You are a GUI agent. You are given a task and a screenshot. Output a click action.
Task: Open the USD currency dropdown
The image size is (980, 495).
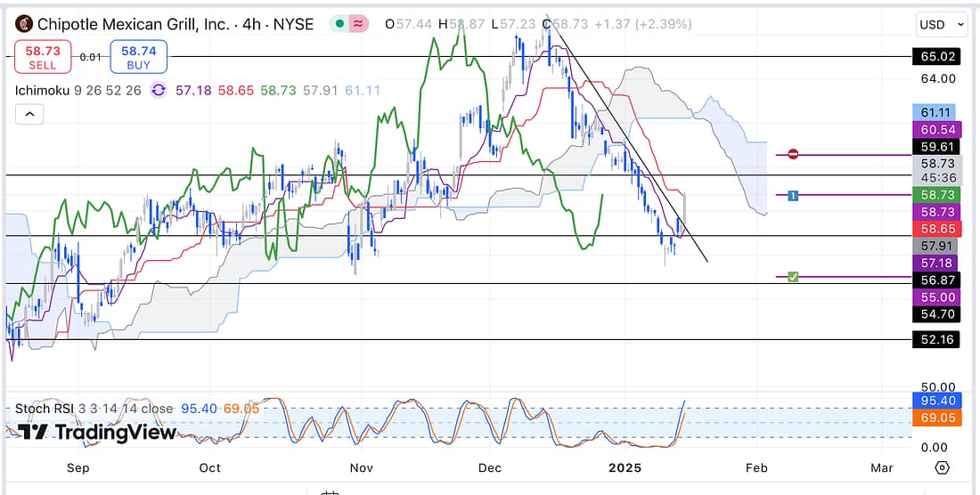tap(942, 24)
